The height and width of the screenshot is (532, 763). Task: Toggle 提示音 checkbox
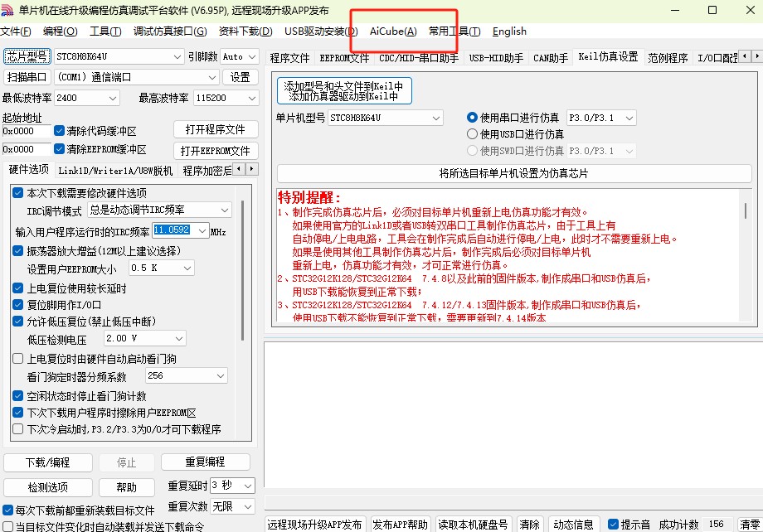(613, 525)
